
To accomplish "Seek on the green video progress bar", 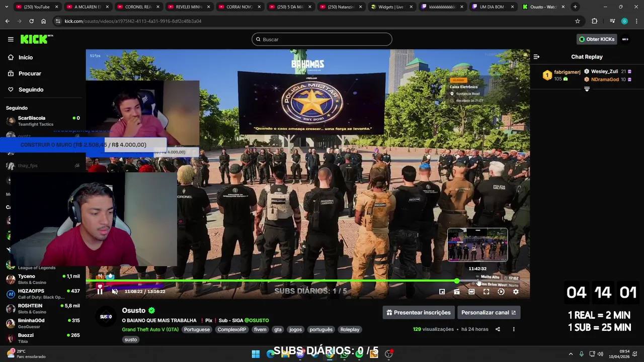I will pyautogui.click(x=307, y=281).
